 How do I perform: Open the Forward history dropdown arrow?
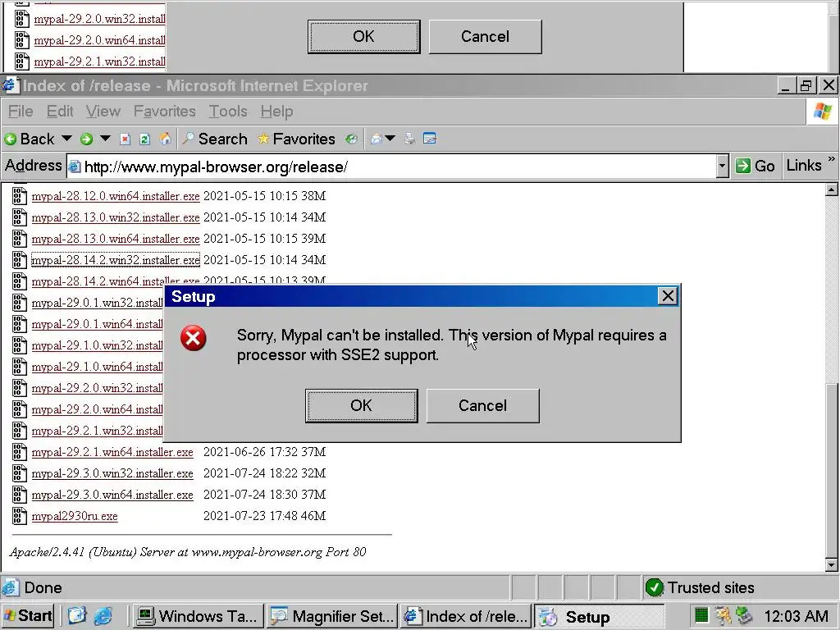106,138
